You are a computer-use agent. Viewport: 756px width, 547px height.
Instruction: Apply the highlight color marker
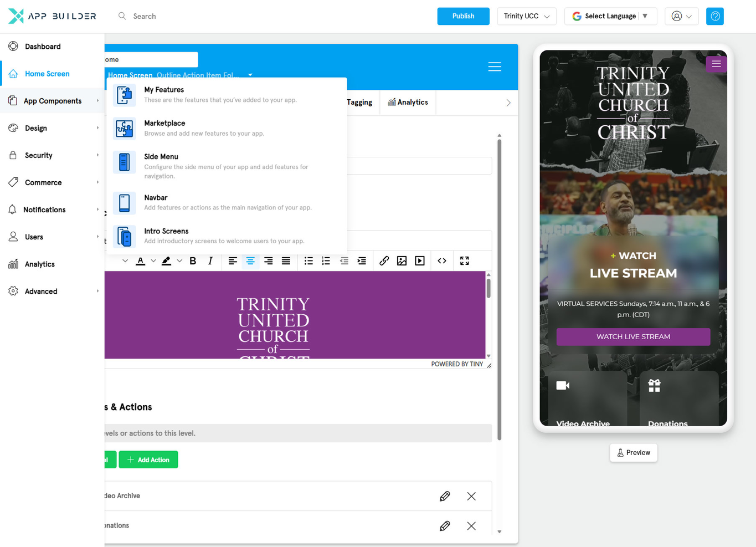[x=166, y=261]
